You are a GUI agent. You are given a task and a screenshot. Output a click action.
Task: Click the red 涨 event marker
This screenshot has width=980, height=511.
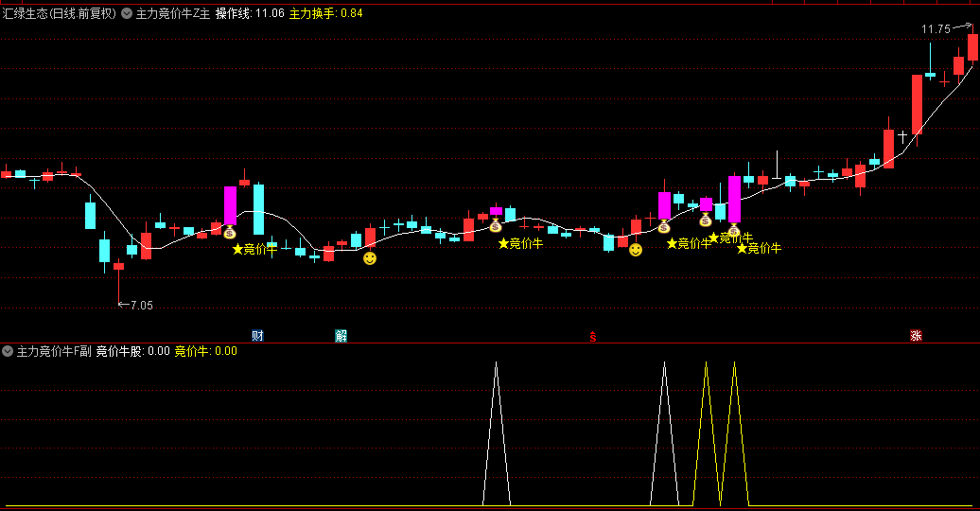[916, 336]
